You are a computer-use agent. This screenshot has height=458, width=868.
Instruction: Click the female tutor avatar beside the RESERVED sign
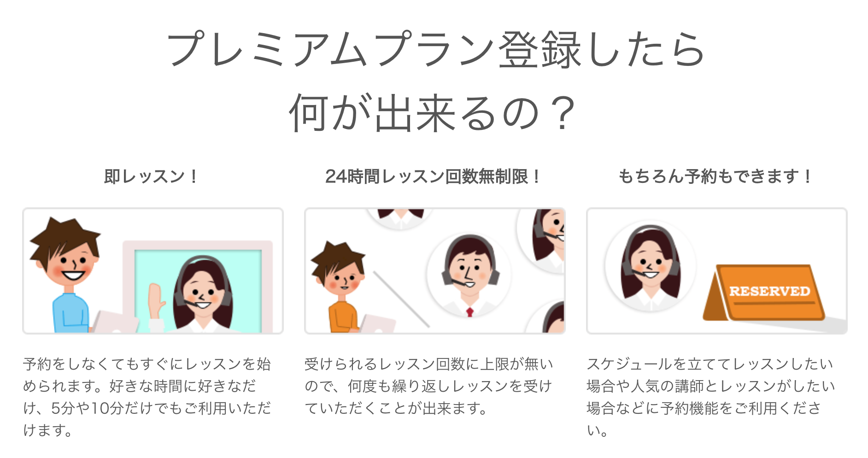[650, 268]
